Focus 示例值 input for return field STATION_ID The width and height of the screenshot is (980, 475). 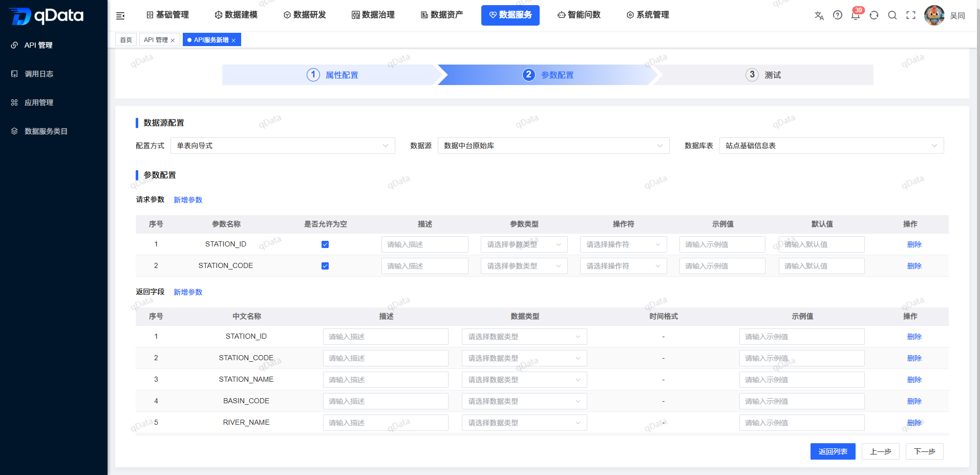coord(802,337)
